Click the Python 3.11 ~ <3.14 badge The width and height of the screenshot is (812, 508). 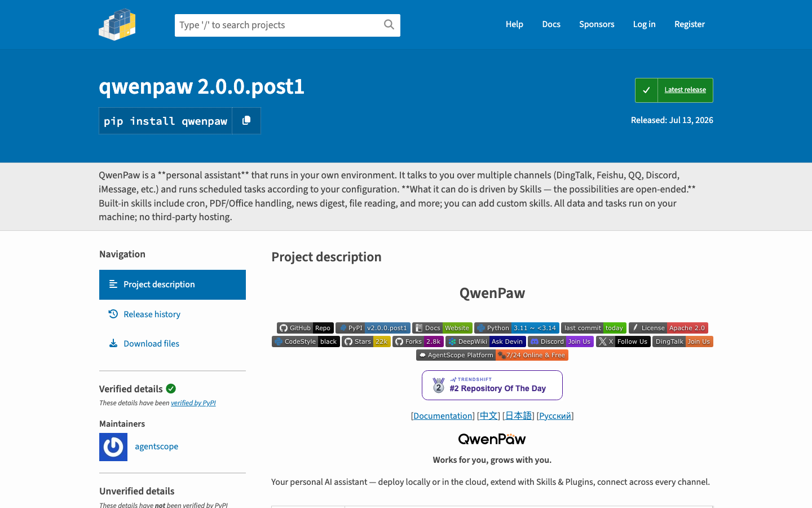pos(517,328)
